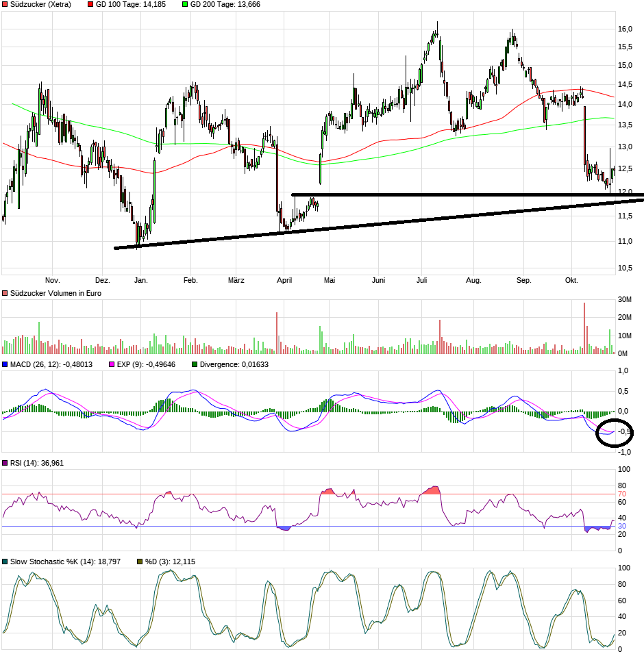Click the 12,5 price axis value

[625, 168]
